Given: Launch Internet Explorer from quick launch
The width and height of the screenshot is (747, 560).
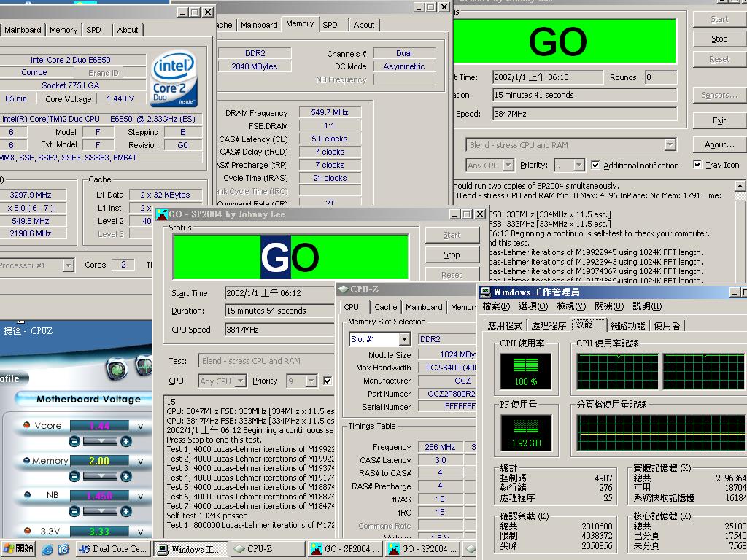Looking at the screenshot, I should (x=47, y=550).
